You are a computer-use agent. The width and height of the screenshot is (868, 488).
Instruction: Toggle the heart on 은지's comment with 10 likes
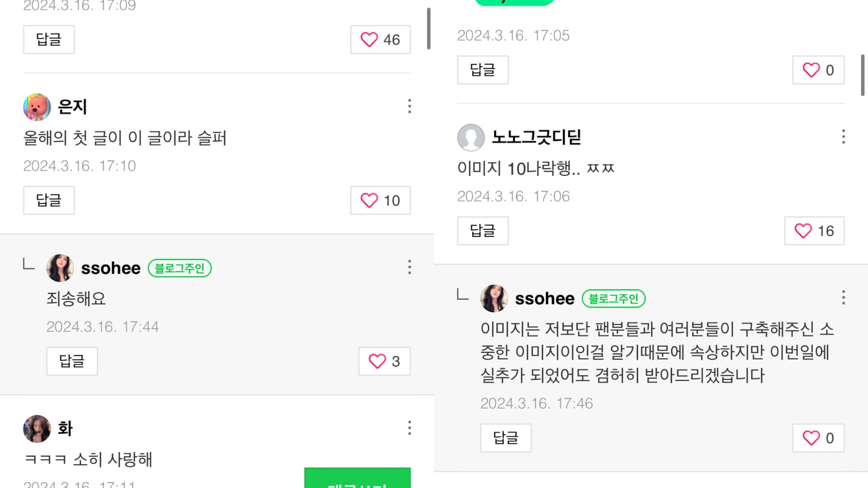[380, 201]
